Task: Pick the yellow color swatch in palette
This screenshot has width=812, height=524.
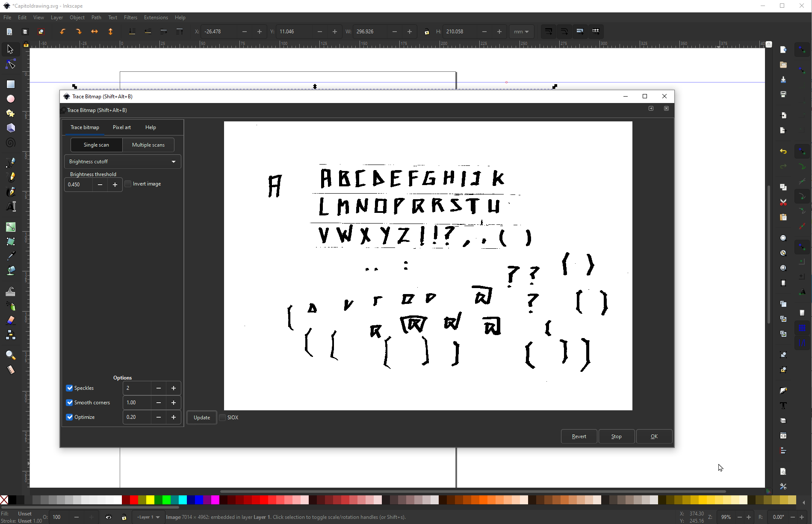Action: (150, 500)
